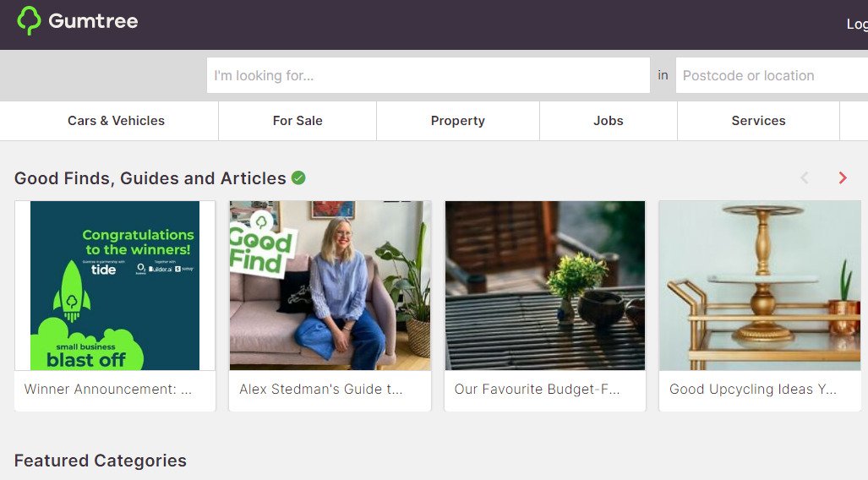The width and height of the screenshot is (868, 480).
Task: Click the green verified checkmark badge
Action: click(298, 177)
